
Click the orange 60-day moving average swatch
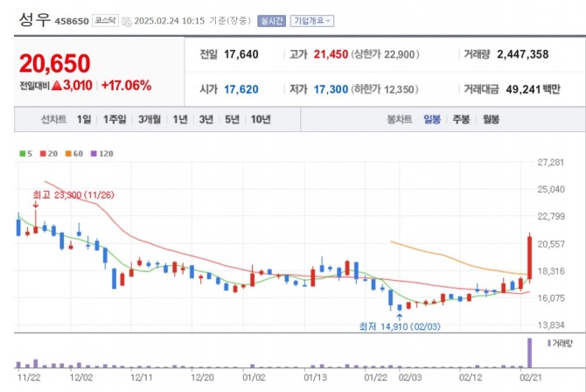(x=68, y=153)
